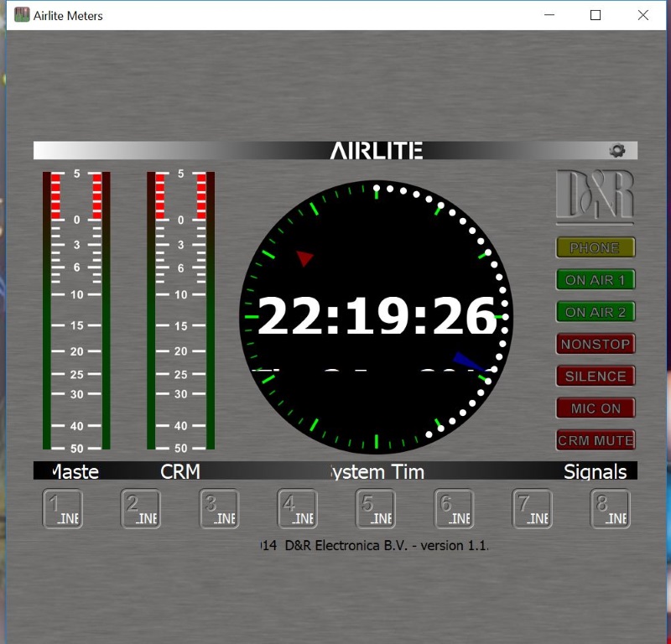Screen dimensions: 671x644
Task: Toggle the ON AIR 1 indicator
Action: (596, 279)
